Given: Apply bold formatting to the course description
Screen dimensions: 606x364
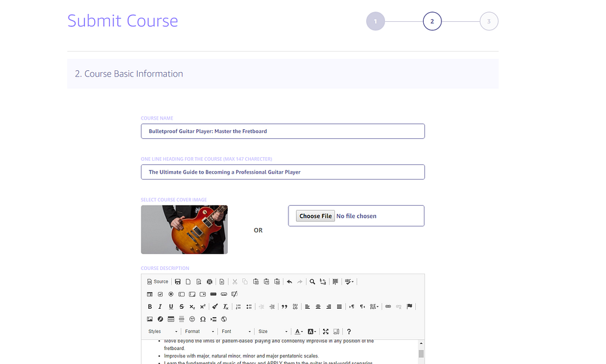Looking at the screenshot, I should (x=150, y=306).
